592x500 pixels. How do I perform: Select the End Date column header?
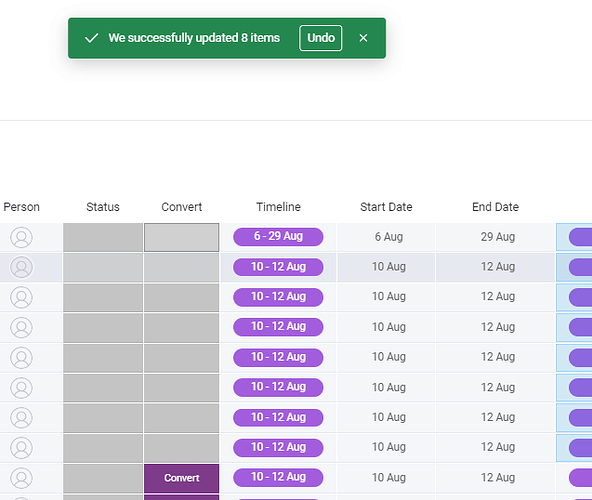[495, 207]
